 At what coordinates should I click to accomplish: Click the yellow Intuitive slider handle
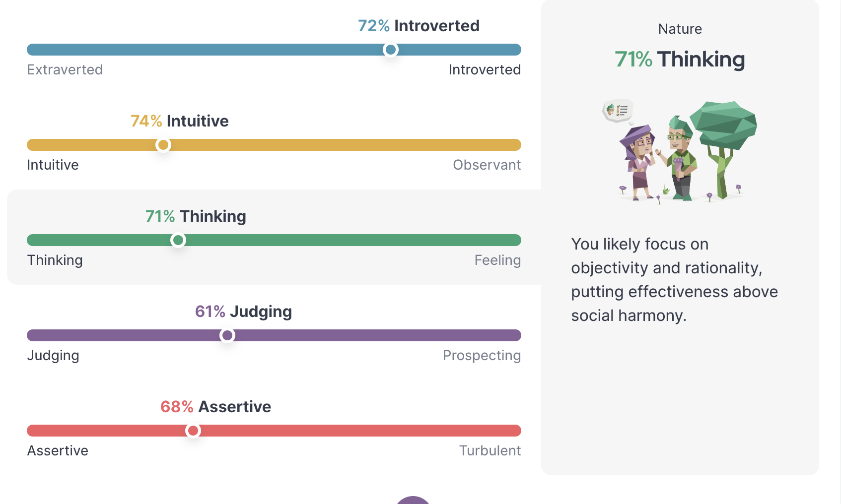pyautogui.click(x=163, y=145)
